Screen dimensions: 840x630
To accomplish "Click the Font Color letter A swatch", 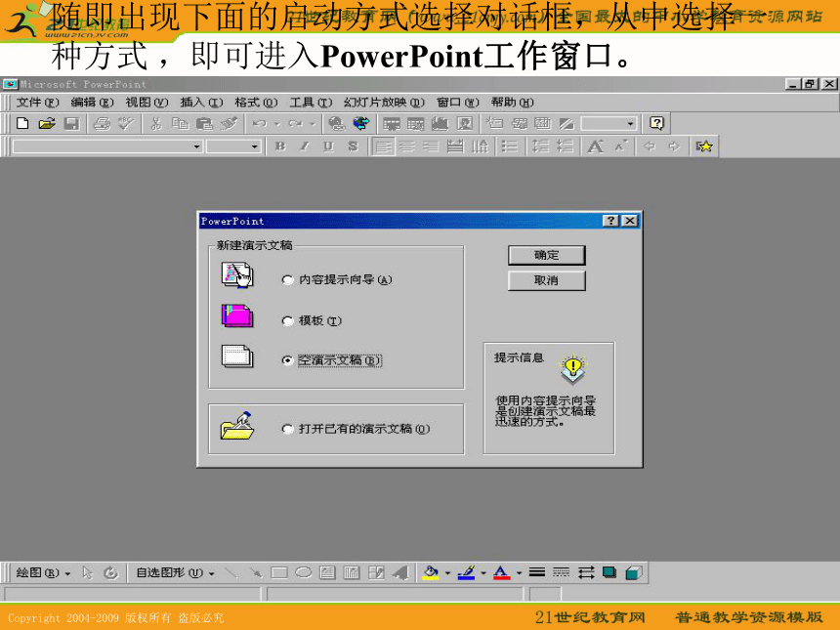I will (501, 572).
